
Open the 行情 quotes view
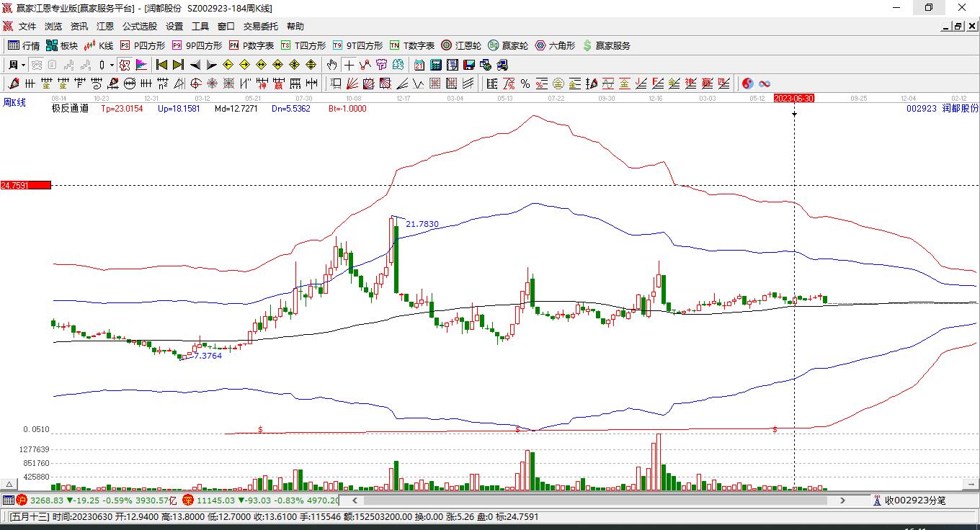(24, 45)
